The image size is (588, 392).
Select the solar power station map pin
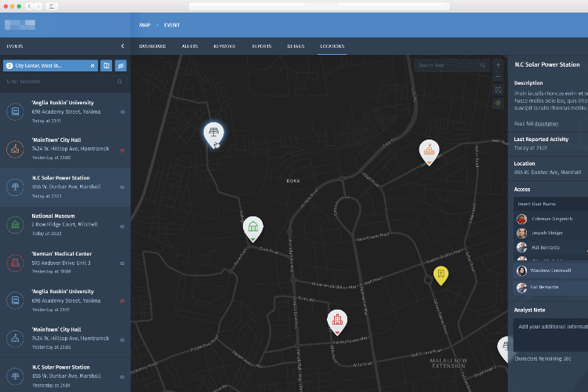click(214, 134)
